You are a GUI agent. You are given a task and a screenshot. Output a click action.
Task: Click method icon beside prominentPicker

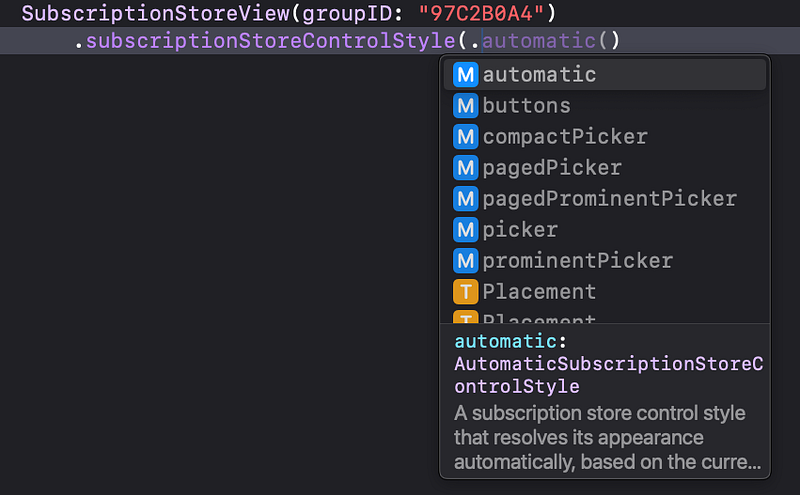coord(465,261)
